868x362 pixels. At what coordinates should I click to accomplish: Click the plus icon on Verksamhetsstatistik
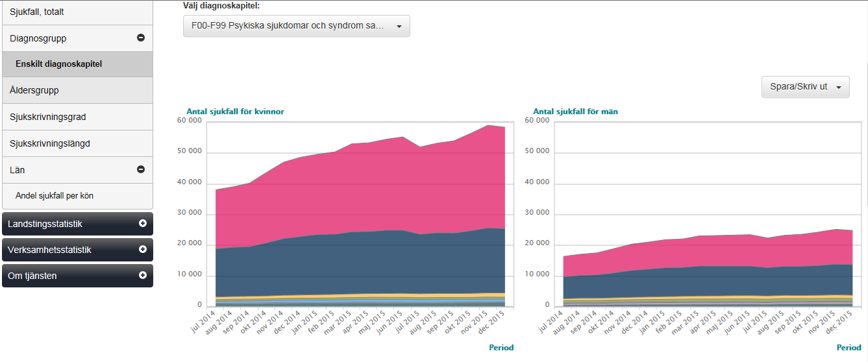coord(143,249)
